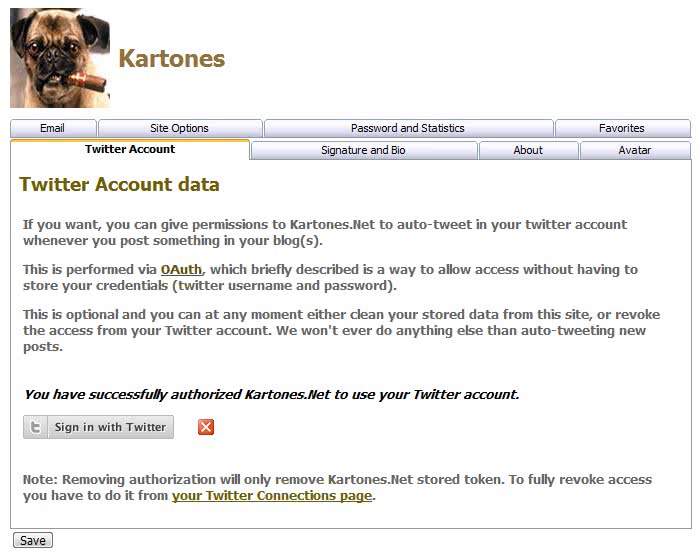Click the 'This is optional' paragraph
The height and width of the screenshot is (554, 700).
(x=342, y=330)
